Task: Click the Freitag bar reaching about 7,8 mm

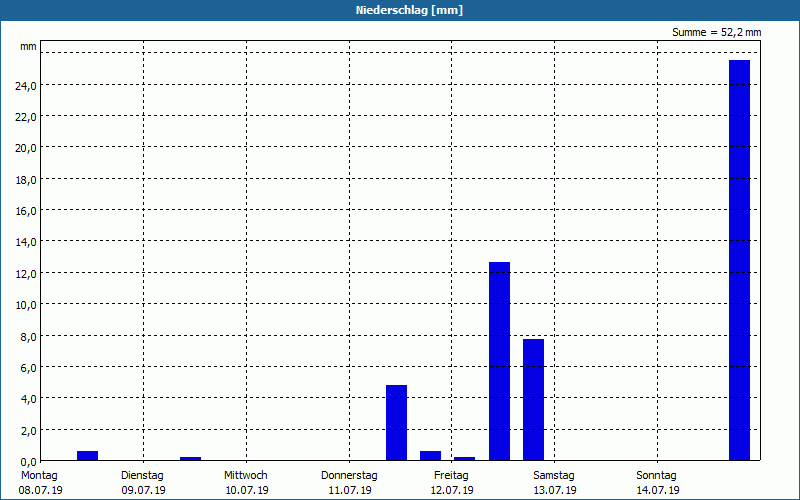Action: [x=533, y=399]
